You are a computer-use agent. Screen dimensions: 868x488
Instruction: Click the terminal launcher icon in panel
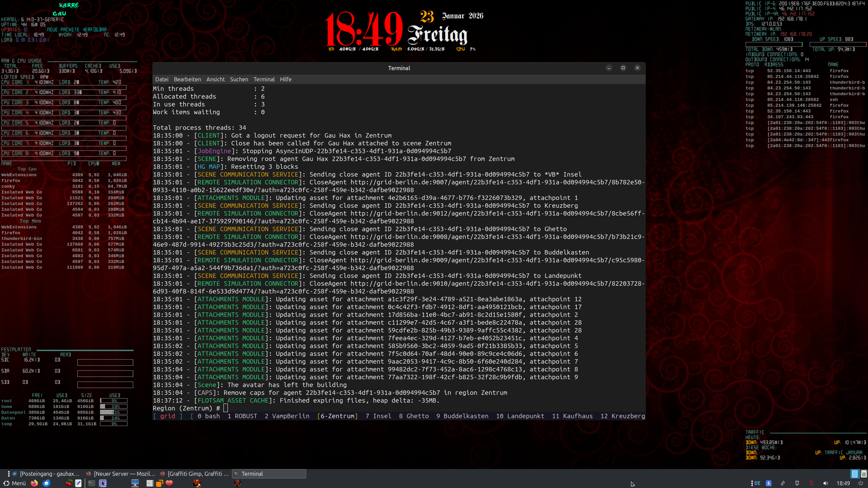click(92, 483)
